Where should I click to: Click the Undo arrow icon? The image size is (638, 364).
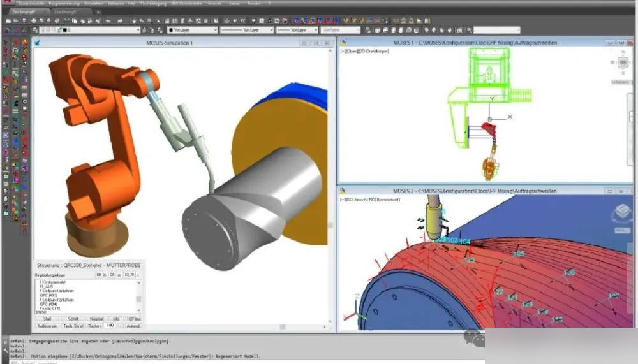click(108, 21)
